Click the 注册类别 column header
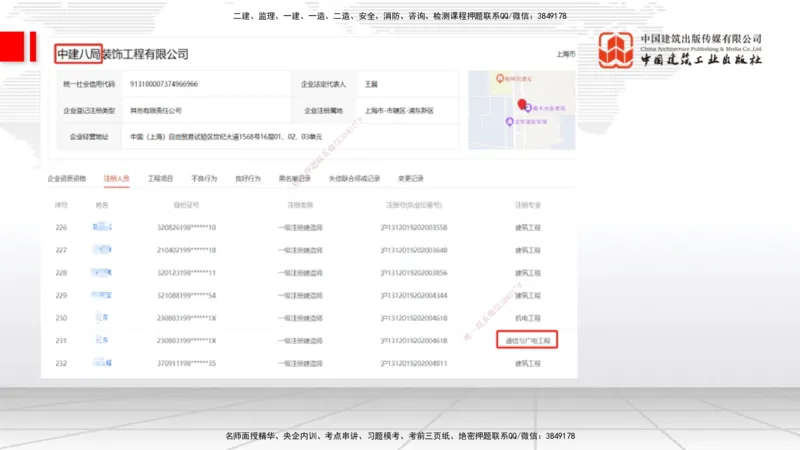This screenshot has width=800, height=450. pyautogui.click(x=300, y=205)
